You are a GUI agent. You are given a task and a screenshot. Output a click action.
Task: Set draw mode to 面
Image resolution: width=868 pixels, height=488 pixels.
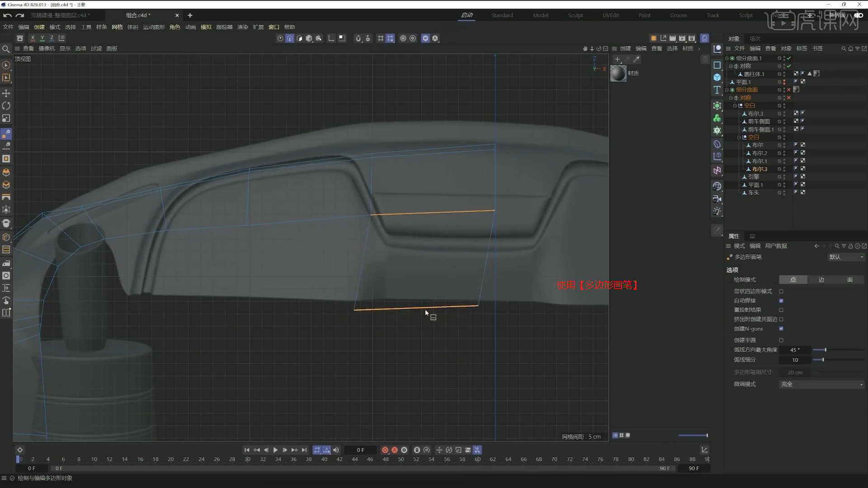click(850, 280)
